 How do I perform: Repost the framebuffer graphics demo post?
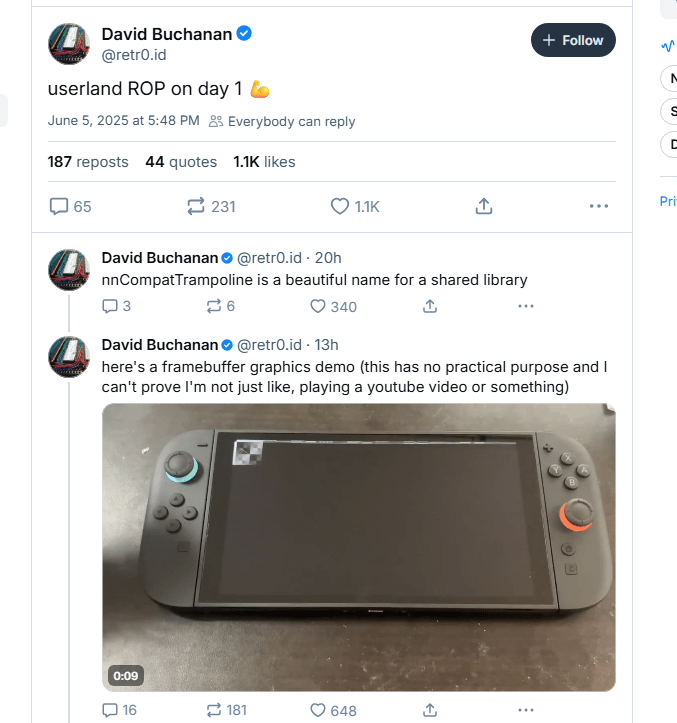click(212, 710)
